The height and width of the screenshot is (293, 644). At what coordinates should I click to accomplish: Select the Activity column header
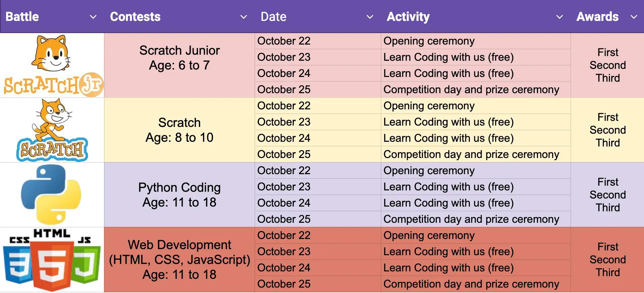pyautogui.click(x=408, y=17)
